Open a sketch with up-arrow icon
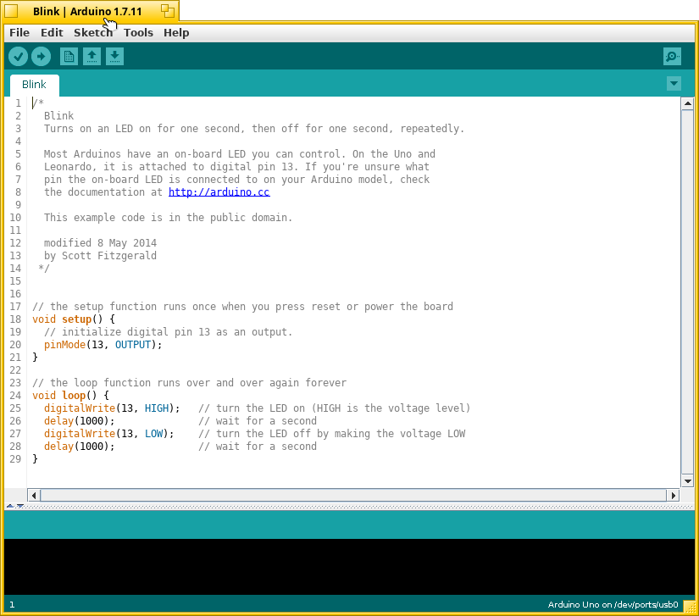This screenshot has width=699, height=616. tap(92, 57)
